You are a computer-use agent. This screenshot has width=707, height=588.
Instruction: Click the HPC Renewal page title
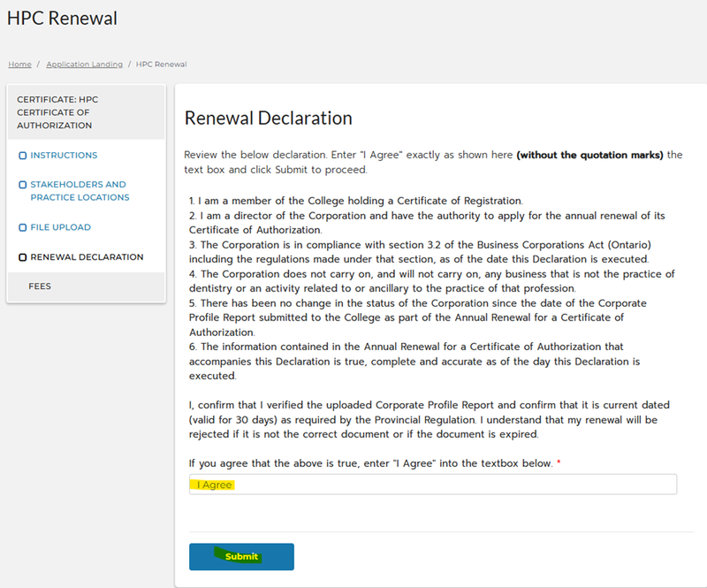62,19
